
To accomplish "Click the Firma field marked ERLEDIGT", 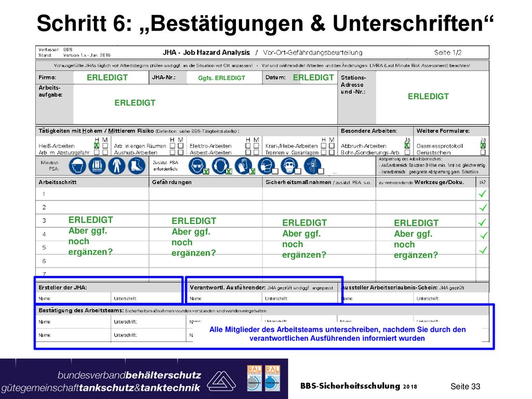I will pyautogui.click(x=111, y=78).
